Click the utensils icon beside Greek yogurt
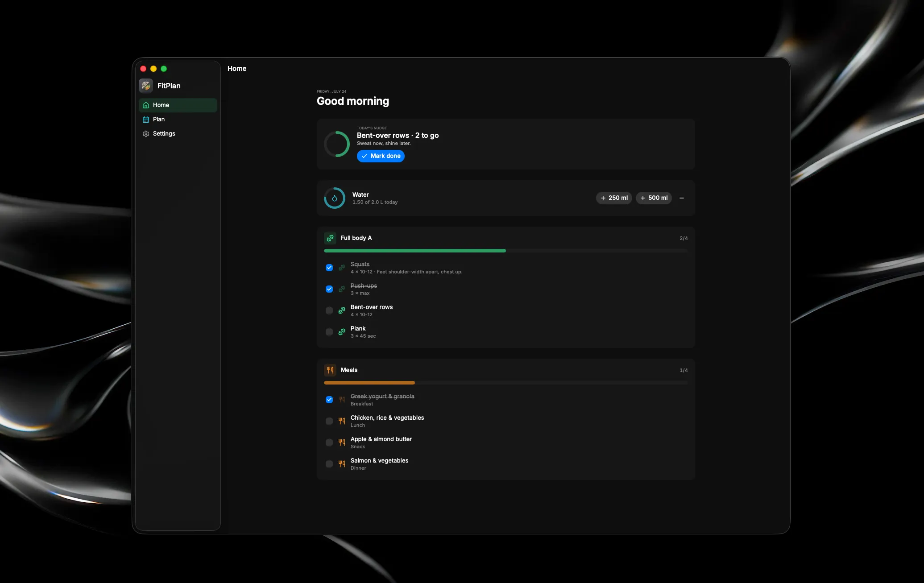This screenshot has height=583, width=924. (342, 400)
